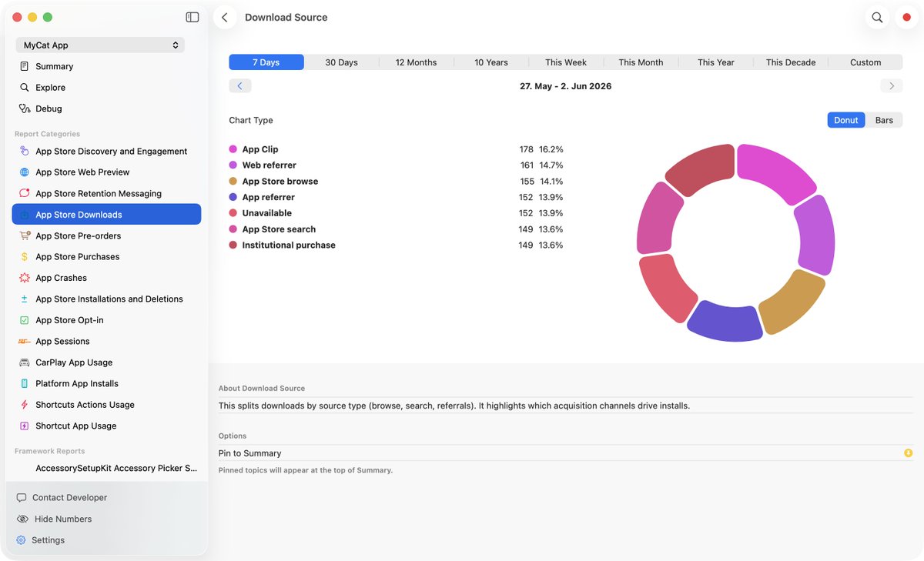This screenshot has width=924, height=561.
Task: Click the App Clip legend color dot
Action: (233, 149)
